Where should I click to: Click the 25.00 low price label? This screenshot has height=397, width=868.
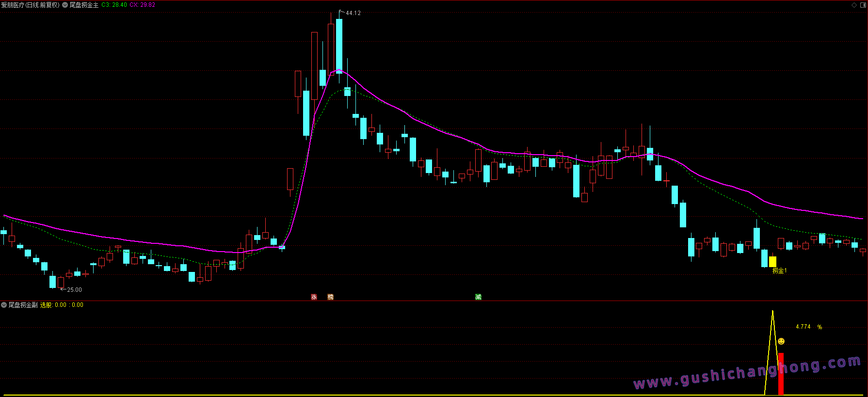pyautogui.click(x=74, y=289)
